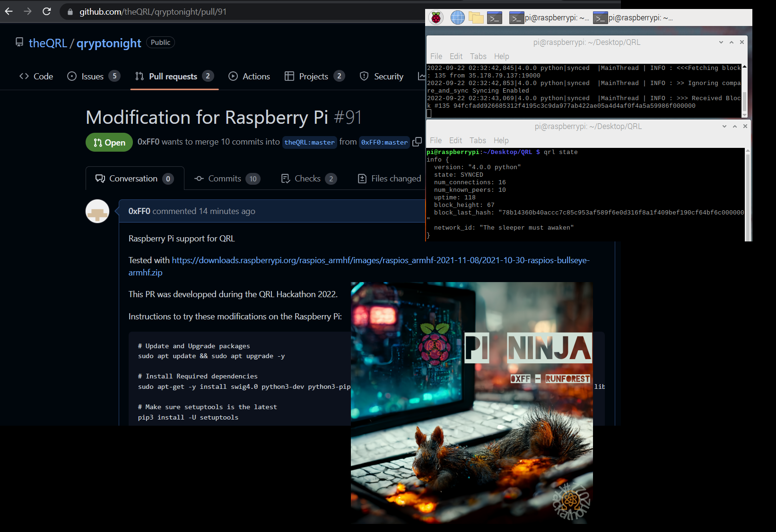
Task: Copy the 0xFF0:master branch name icon
Action: [x=417, y=142]
